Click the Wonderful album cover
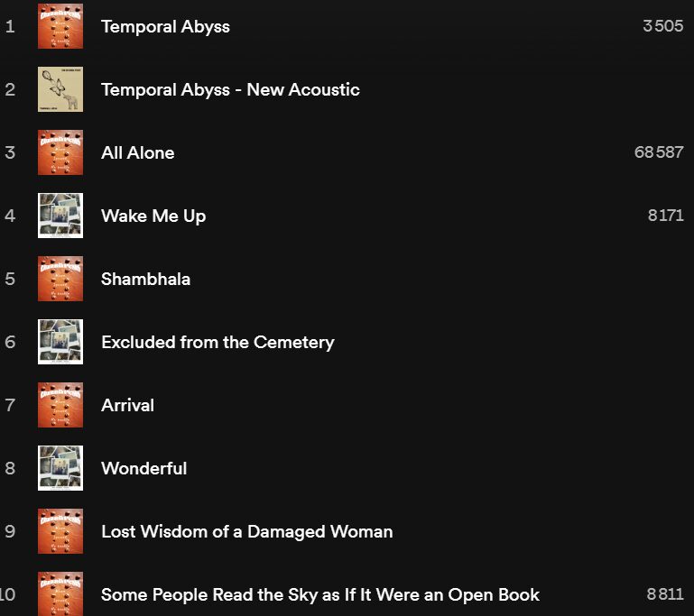This screenshot has height=616, width=694. point(60,468)
